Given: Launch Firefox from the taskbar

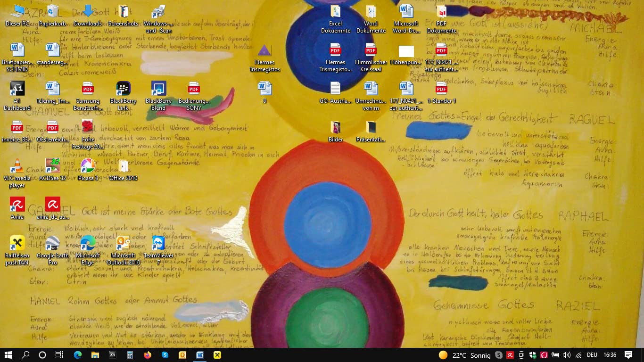Looking at the screenshot, I should 148,355.
